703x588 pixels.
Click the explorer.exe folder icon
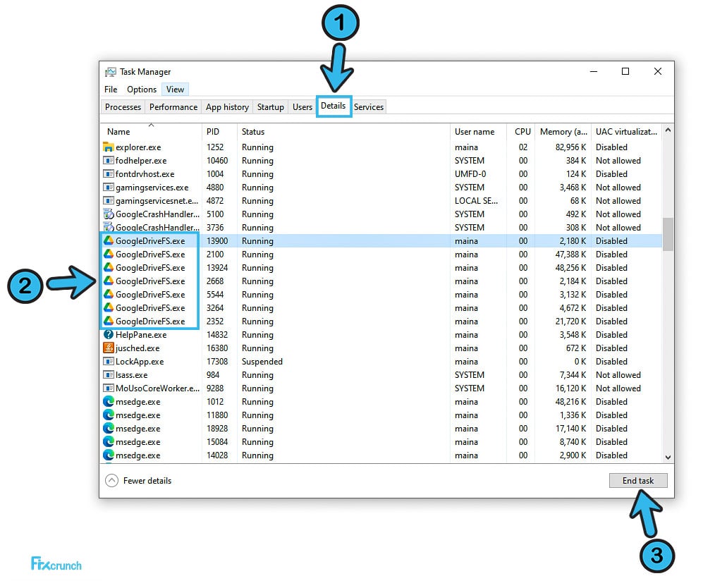(x=109, y=147)
